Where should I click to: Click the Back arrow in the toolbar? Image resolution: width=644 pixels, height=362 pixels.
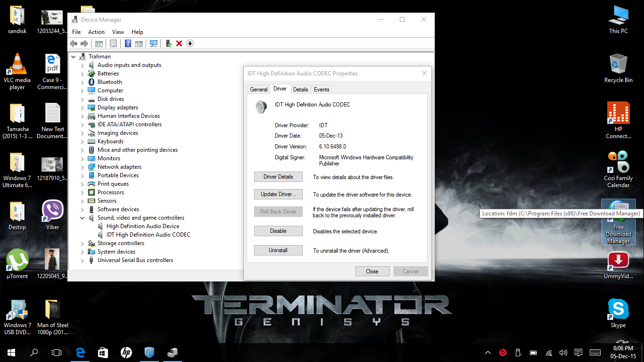click(x=74, y=43)
